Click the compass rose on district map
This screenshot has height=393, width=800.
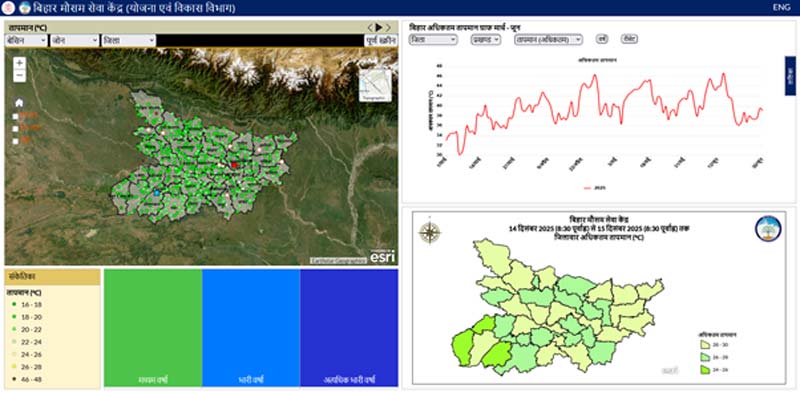tap(430, 233)
